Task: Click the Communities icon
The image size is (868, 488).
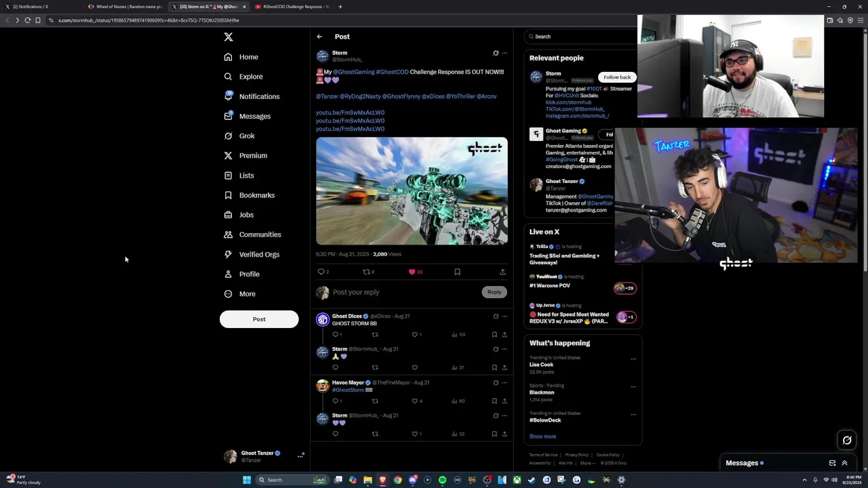Action: (x=229, y=235)
